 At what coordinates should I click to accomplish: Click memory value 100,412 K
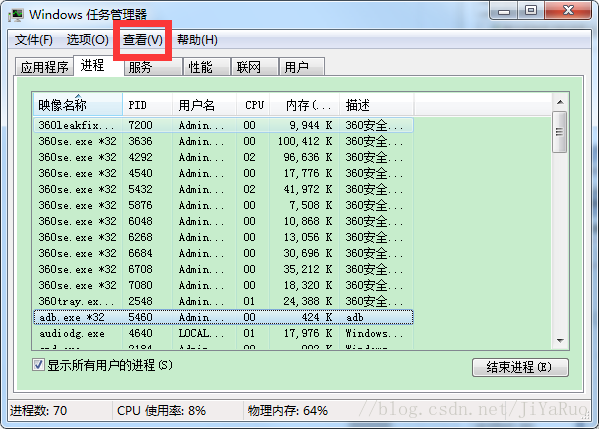click(x=305, y=141)
